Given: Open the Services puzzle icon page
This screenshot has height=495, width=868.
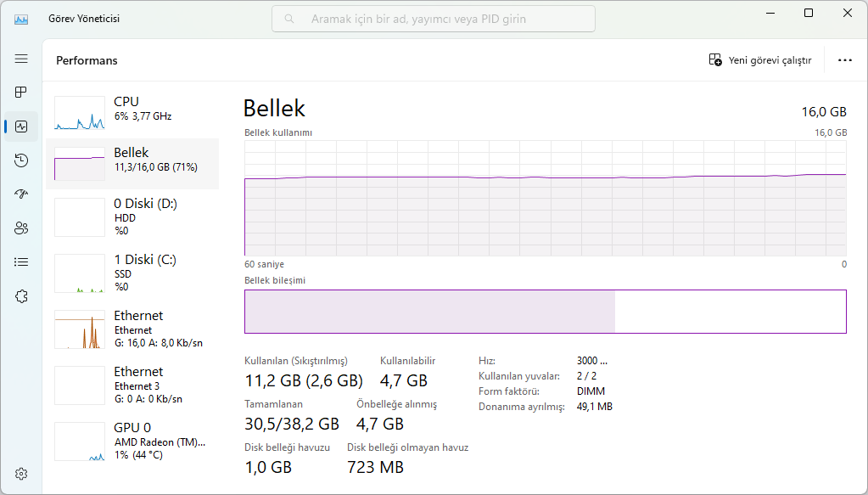Looking at the screenshot, I should tap(21, 295).
